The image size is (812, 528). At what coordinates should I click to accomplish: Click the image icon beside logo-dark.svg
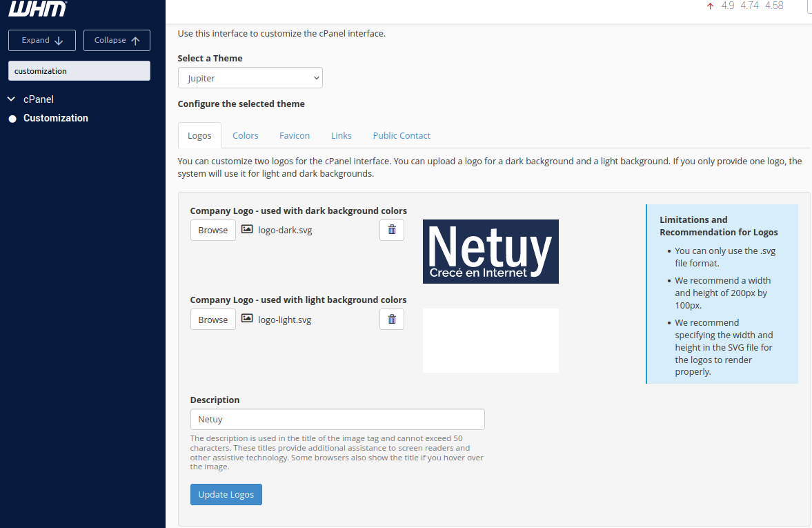pos(248,229)
